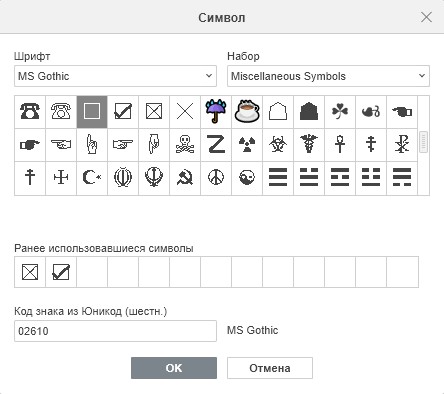This screenshot has height=394, width=444.
Task: Open the Шрифт font dropdown MS Gothic
Action: [x=115, y=76]
